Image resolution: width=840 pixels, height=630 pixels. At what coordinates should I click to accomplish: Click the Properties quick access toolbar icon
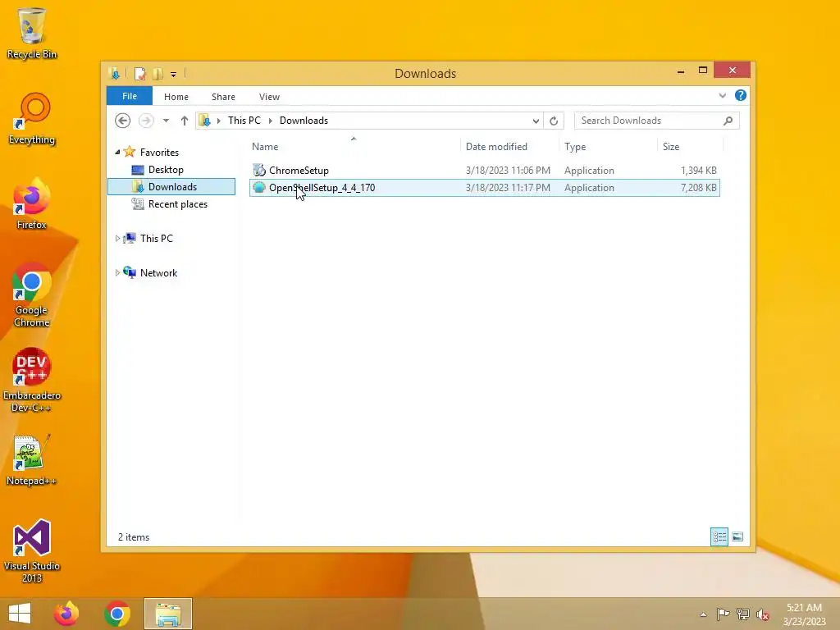click(139, 73)
